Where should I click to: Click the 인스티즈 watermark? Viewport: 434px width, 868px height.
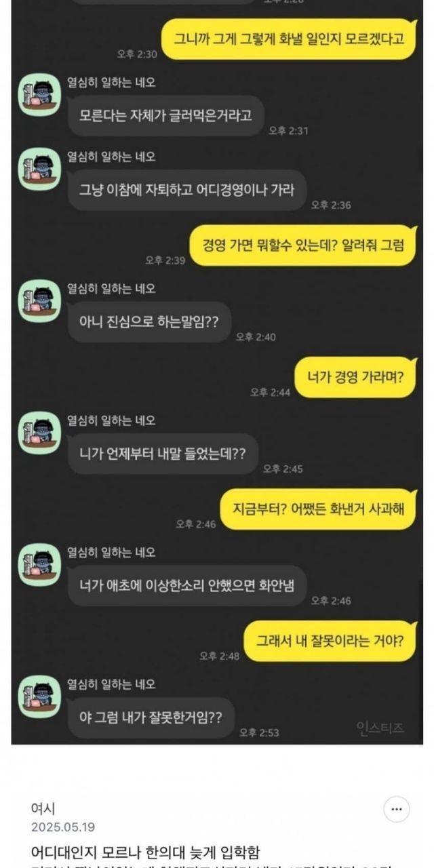(380, 728)
